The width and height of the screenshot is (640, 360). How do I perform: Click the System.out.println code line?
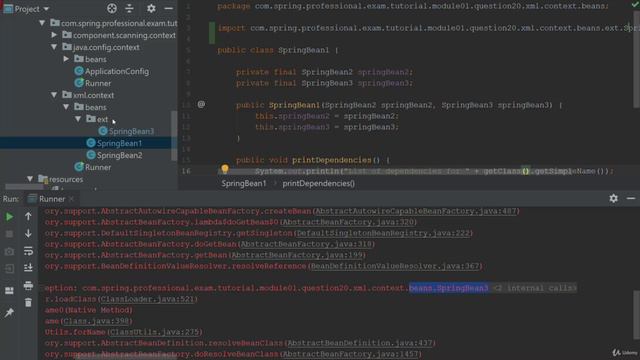[x=434, y=171]
